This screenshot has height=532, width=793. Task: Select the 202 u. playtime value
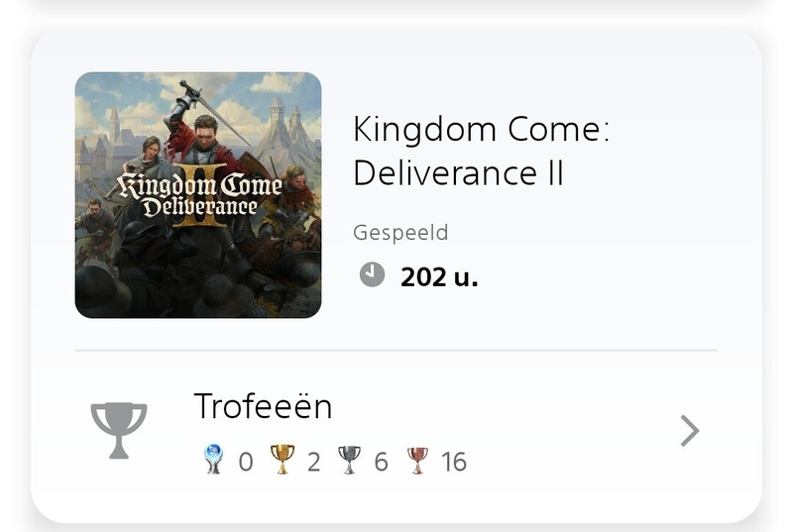point(439,276)
